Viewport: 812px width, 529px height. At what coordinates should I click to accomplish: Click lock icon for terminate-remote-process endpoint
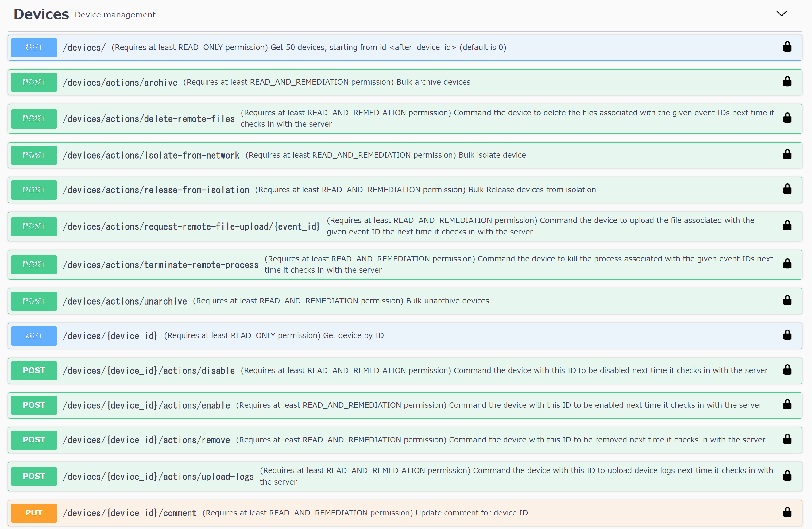[787, 264]
